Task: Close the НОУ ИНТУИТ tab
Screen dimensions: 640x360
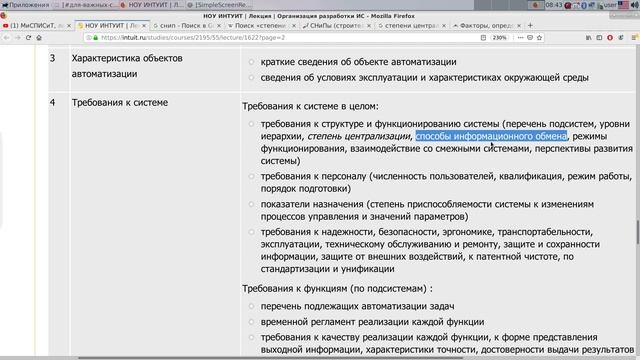Action: (144, 25)
